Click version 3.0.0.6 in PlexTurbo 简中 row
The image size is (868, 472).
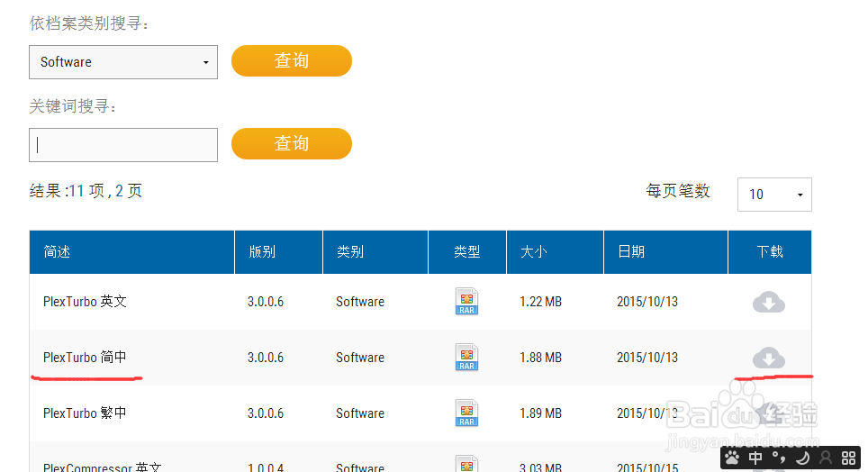(265, 358)
